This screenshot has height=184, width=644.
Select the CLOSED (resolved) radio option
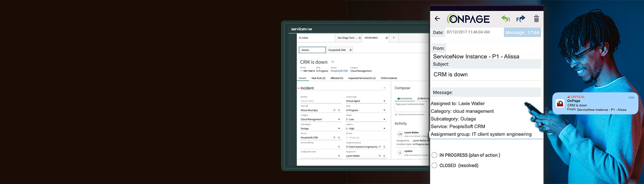(434, 165)
